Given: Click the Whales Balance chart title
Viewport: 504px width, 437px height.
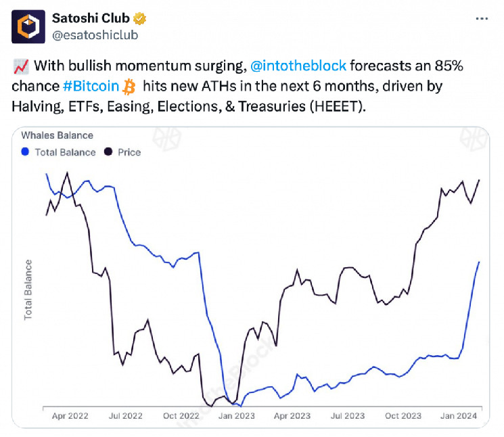Looking at the screenshot, I should pyautogui.click(x=58, y=135).
